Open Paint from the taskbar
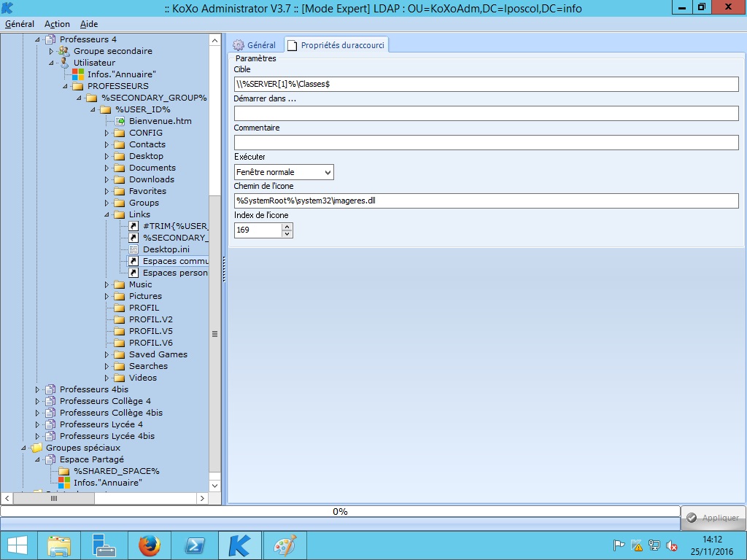747x560 pixels. [x=285, y=545]
